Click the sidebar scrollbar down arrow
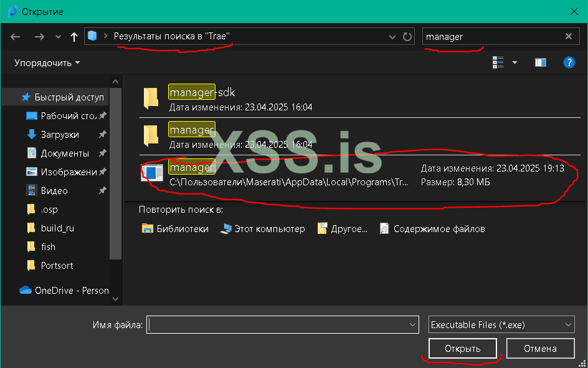588x368 pixels. coord(115,299)
